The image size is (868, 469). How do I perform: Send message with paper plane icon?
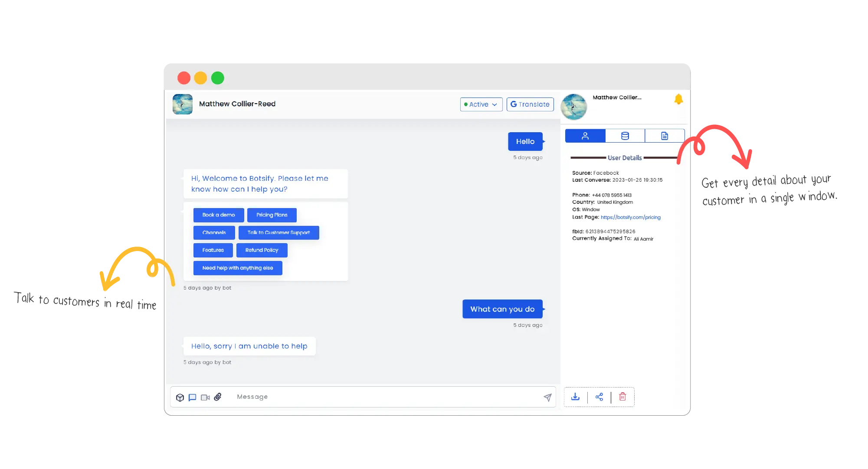click(x=547, y=397)
